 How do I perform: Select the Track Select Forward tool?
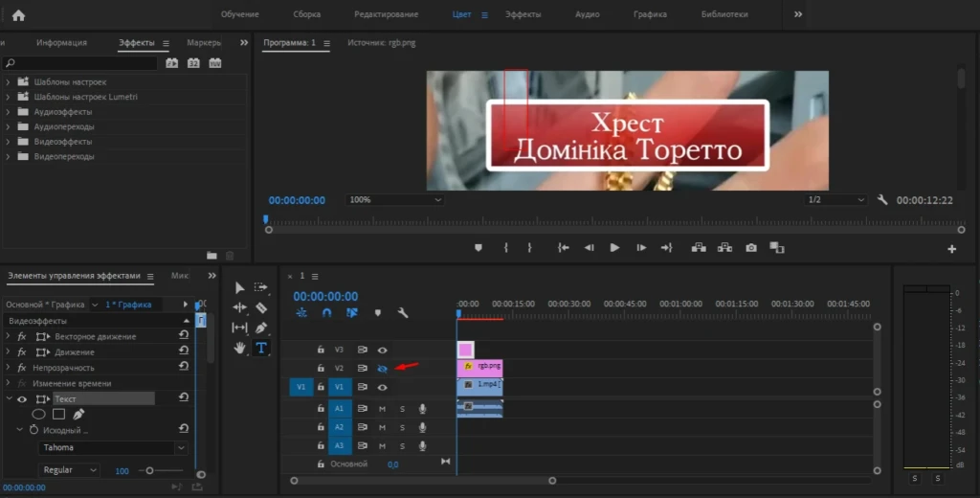[260, 287]
